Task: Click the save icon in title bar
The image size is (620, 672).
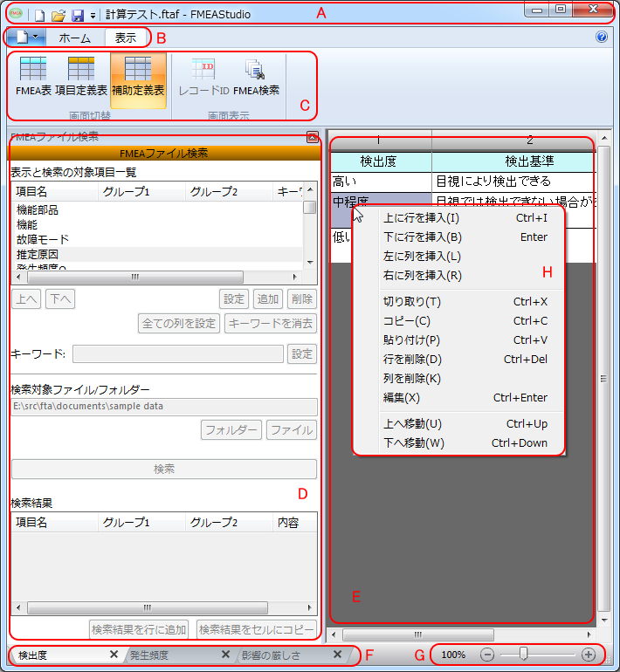Action: pos(77,15)
